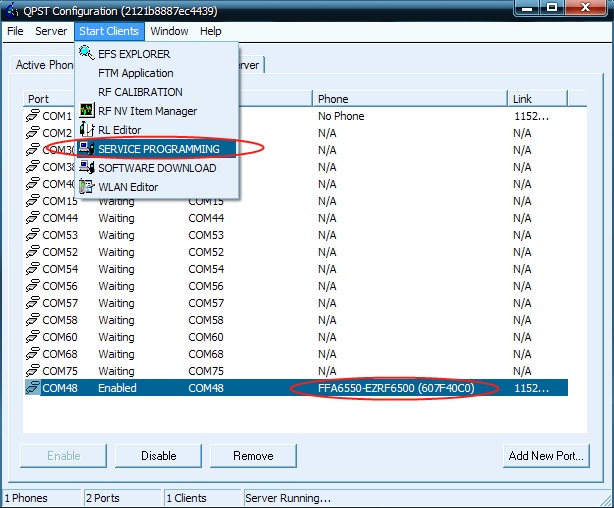The width and height of the screenshot is (614, 508).
Task: Click 'Waiting' state in COM52 row
Action: 116,252
